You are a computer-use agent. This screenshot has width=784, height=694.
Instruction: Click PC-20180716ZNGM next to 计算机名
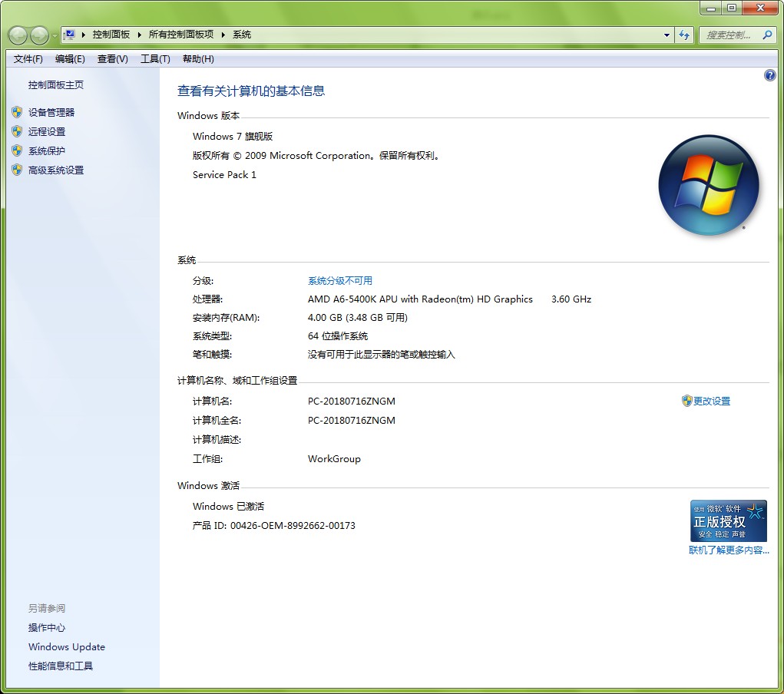[352, 401]
